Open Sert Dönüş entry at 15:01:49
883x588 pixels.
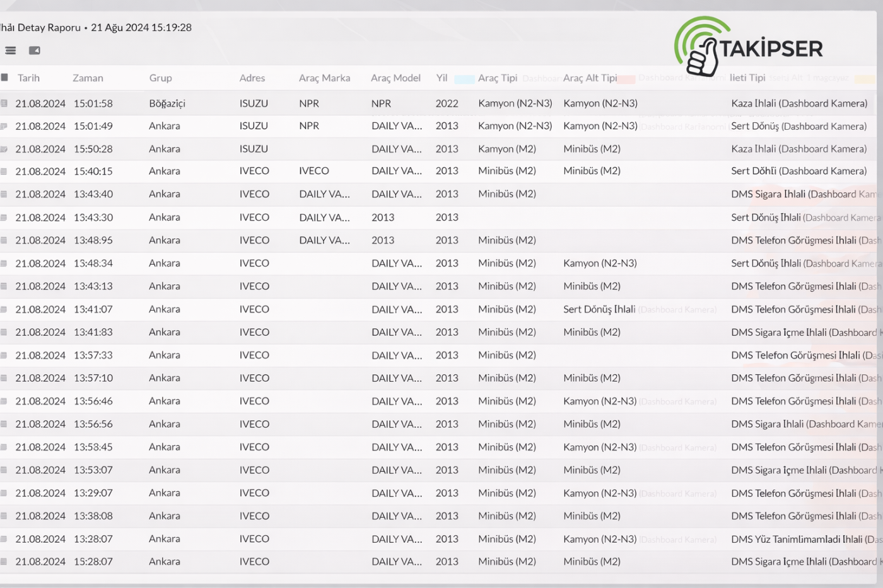(x=798, y=126)
